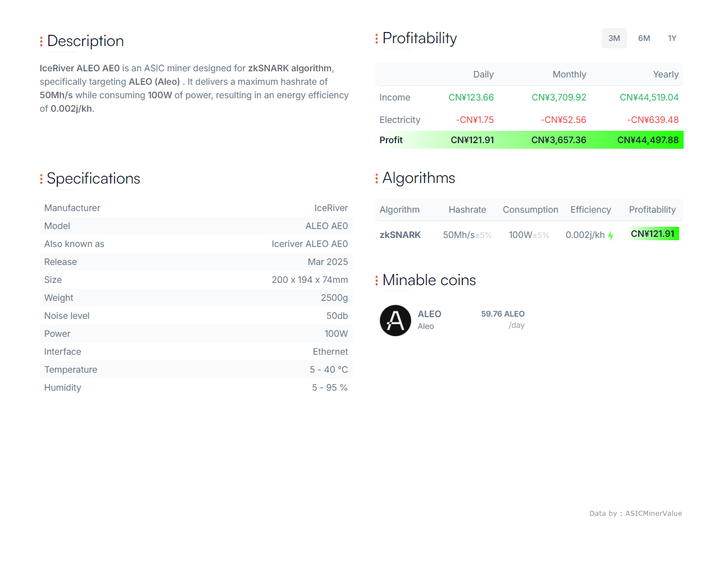The width and height of the screenshot is (728, 563).
Task: Click the Size value 200 x 194 x 74mm
Action: pyautogui.click(x=310, y=280)
